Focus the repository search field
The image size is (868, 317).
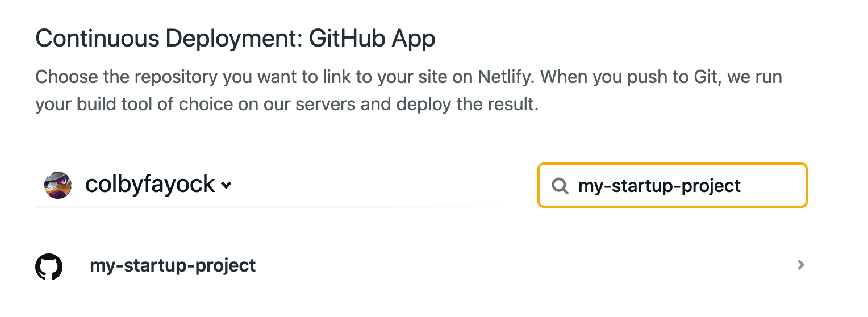[x=672, y=186]
